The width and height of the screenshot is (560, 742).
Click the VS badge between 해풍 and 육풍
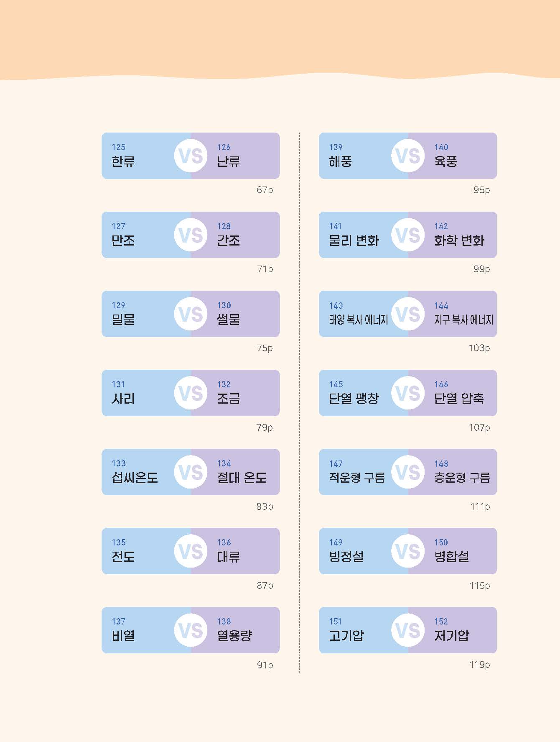coord(408,156)
